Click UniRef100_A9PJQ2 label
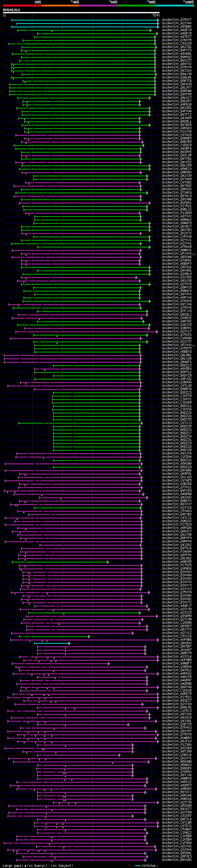The image size is (197, 868). point(177,379)
